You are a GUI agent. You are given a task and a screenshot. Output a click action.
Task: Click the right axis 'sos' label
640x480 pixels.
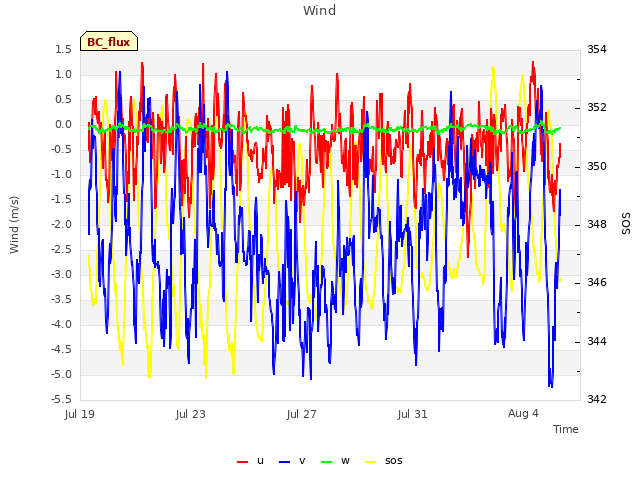click(626, 224)
